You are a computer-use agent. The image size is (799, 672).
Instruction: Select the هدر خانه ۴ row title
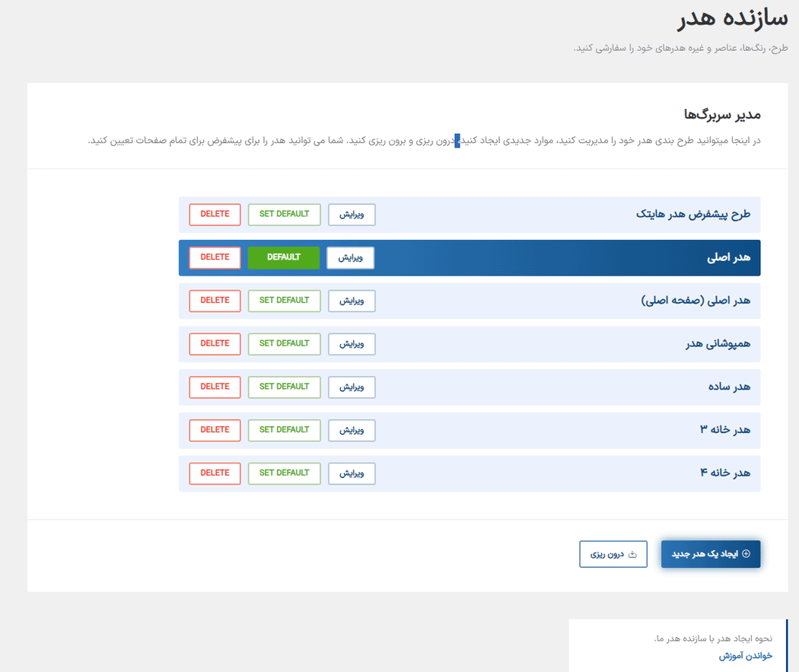(x=725, y=473)
